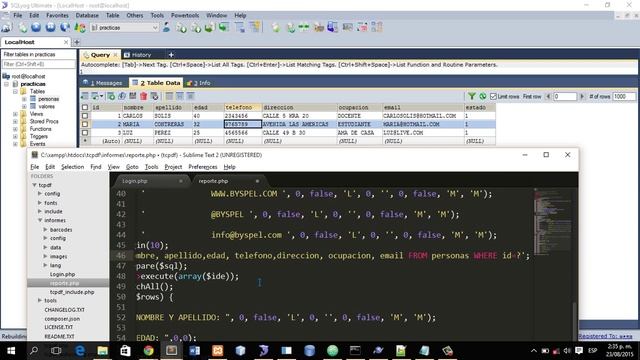Click the blue double-arrow Execute All Queries icon
This screenshot has height=360, width=640.
51,27
